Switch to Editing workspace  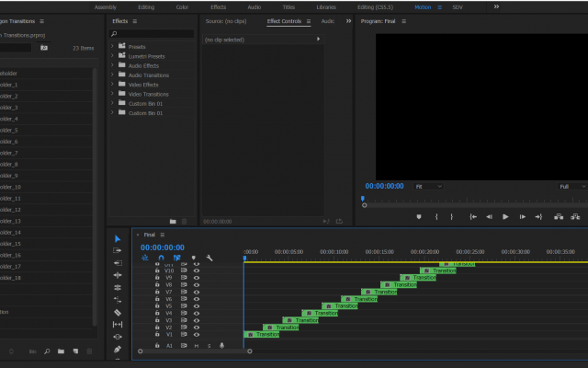pyautogui.click(x=146, y=7)
